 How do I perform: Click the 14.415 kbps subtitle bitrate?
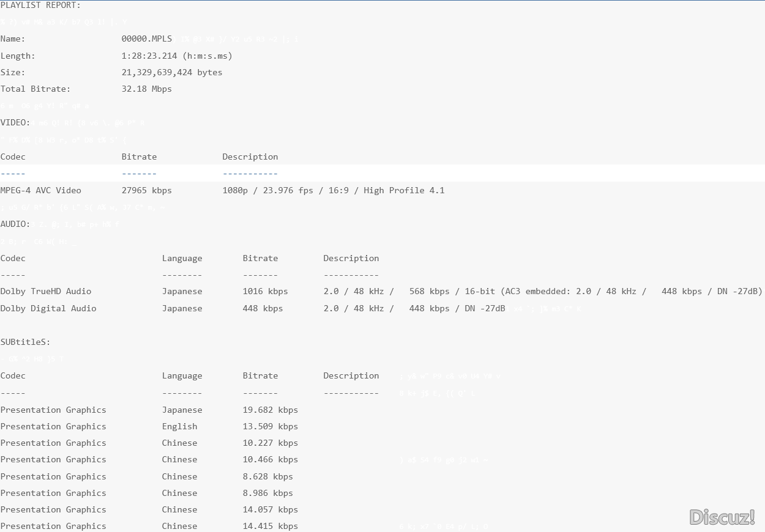point(270,526)
